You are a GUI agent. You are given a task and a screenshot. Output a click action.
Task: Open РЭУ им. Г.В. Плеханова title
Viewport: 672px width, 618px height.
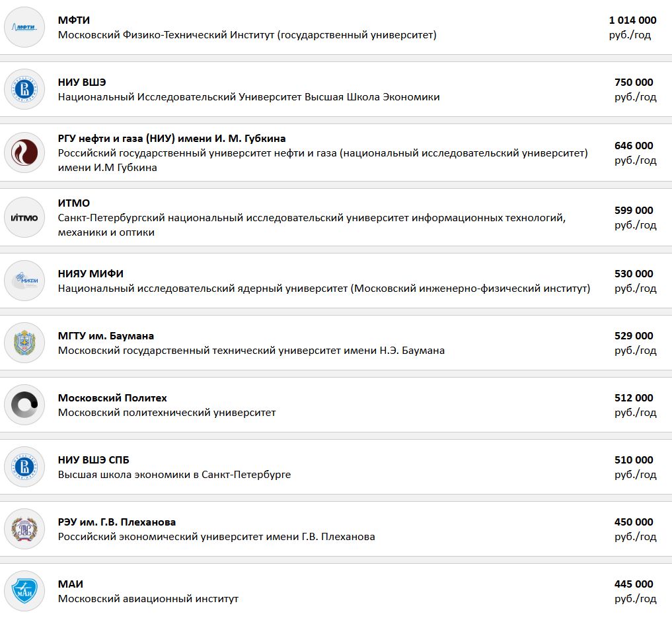[x=116, y=522]
